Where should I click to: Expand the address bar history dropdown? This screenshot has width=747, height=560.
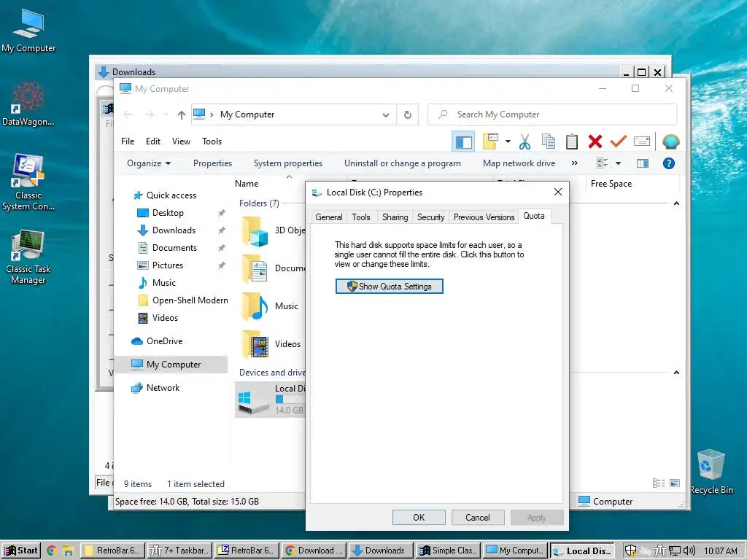(386, 114)
